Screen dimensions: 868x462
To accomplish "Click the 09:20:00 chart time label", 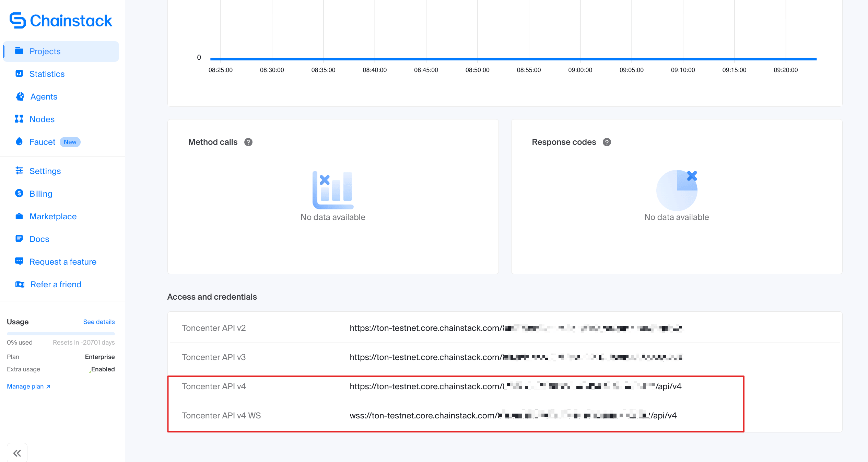I will pos(786,70).
